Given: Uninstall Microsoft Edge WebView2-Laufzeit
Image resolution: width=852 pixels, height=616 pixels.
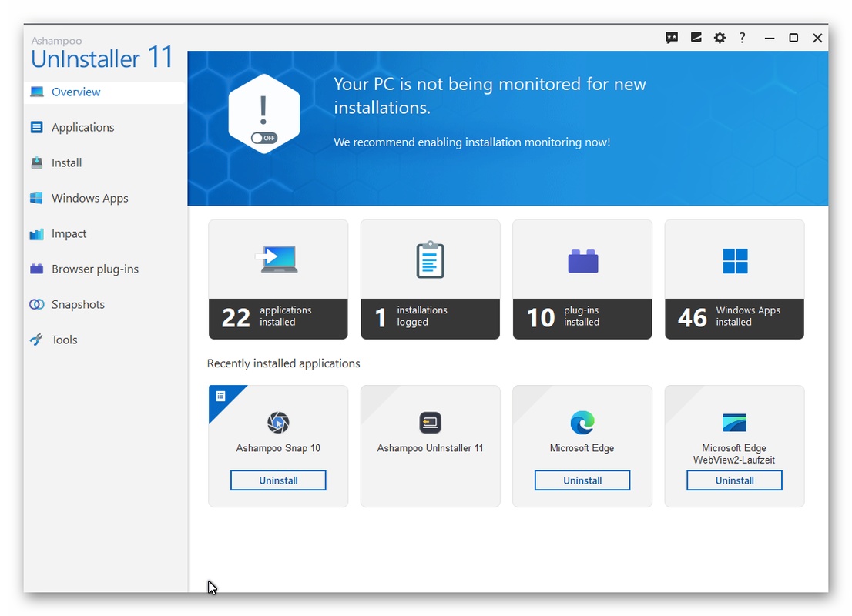Looking at the screenshot, I should [734, 480].
